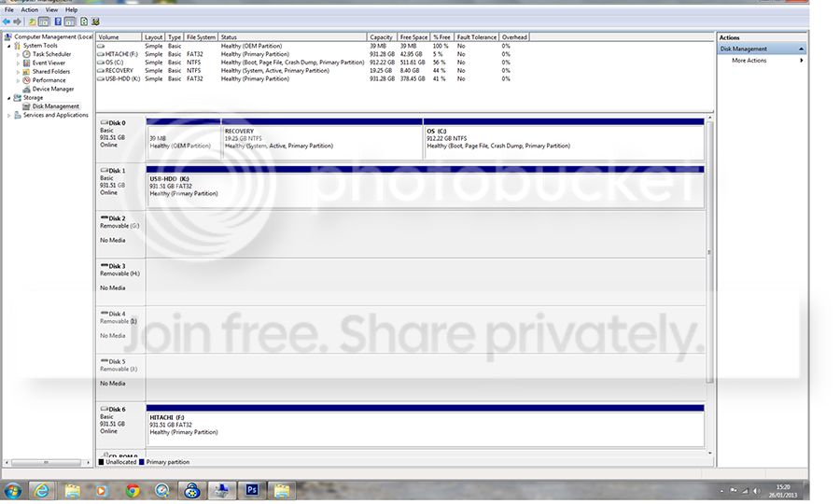Toggle Show/Hide Console Tree toolbar icon

44,22
